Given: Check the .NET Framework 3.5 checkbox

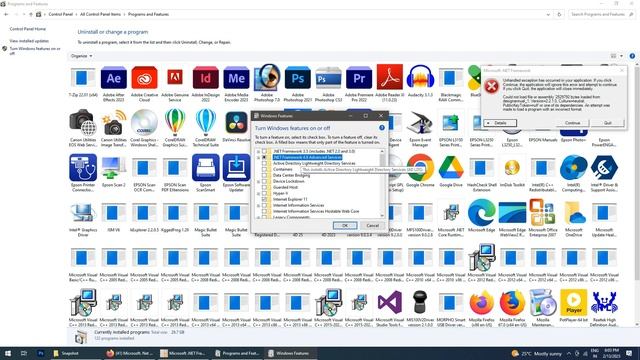Looking at the screenshot, I should point(264,151).
